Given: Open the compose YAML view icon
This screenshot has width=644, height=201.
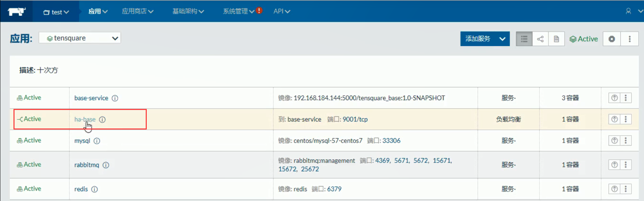Looking at the screenshot, I should click(x=556, y=39).
